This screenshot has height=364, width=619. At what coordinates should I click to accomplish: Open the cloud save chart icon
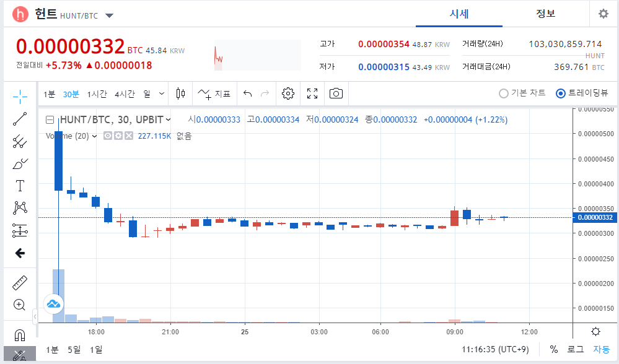click(53, 304)
